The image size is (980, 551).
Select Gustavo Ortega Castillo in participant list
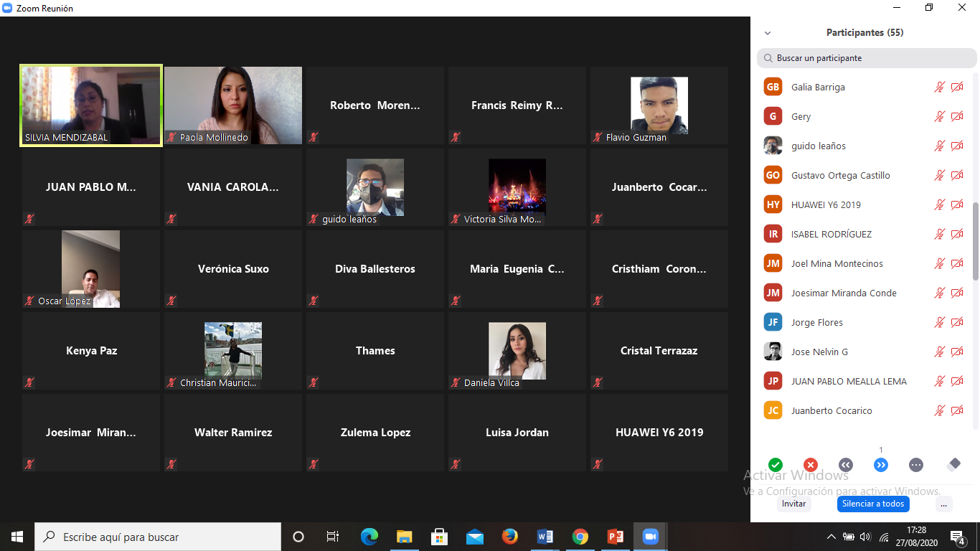(840, 175)
